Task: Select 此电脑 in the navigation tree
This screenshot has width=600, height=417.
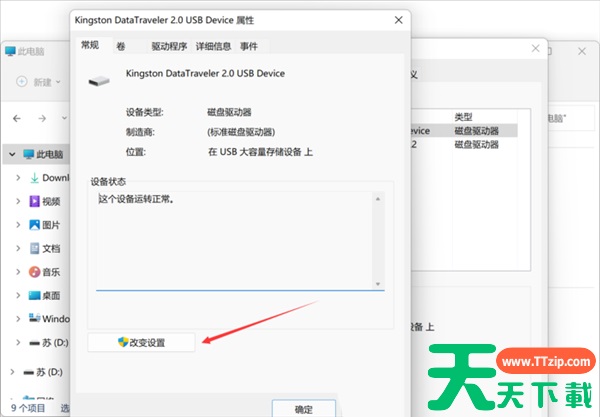Action: click(43, 154)
